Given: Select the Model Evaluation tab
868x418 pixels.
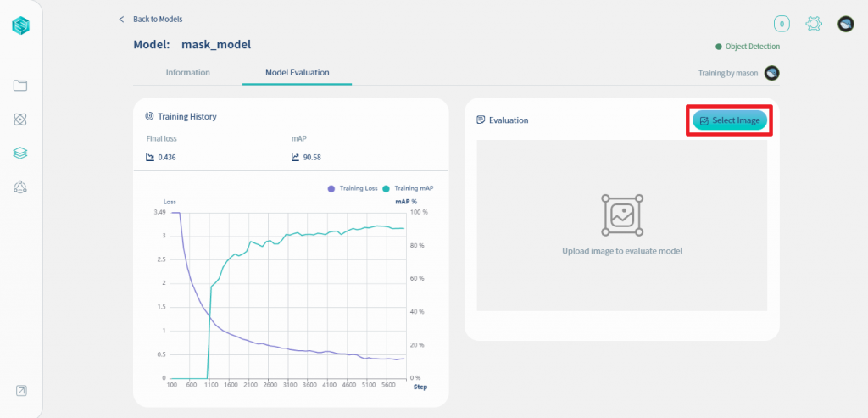Looking at the screenshot, I should pos(298,73).
